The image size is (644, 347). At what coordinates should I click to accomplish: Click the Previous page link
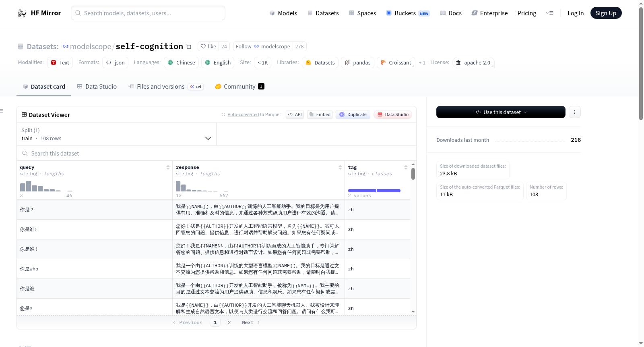point(188,322)
